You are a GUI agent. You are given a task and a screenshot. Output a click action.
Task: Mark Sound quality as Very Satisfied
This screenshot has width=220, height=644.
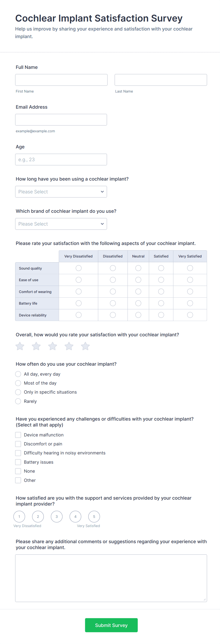pyautogui.click(x=190, y=268)
